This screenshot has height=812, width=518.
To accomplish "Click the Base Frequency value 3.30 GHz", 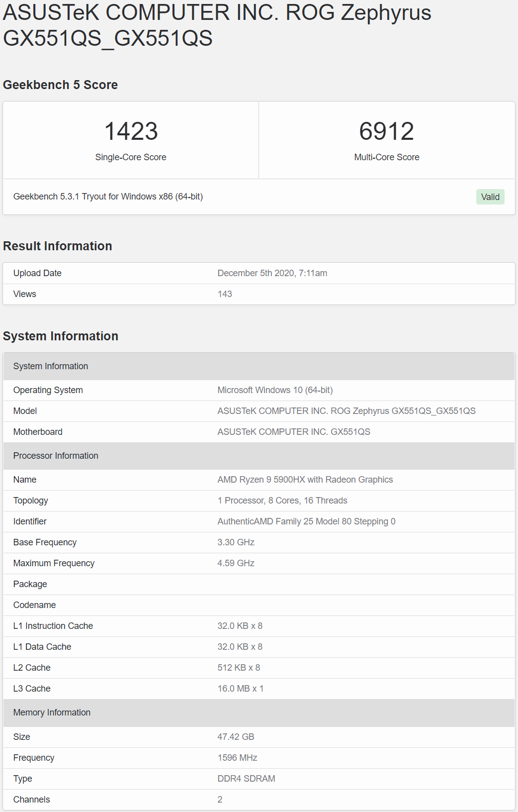I will pos(236,542).
